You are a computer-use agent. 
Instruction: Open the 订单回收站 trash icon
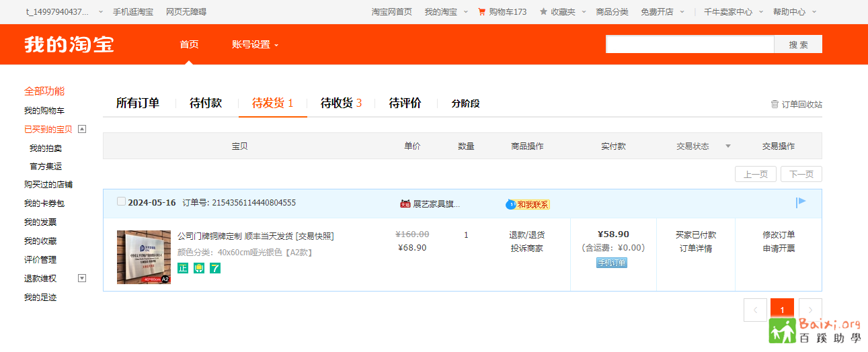(x=775, y=104)
